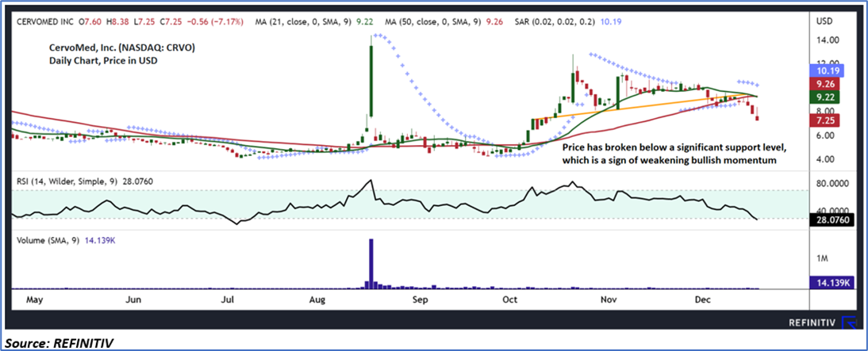Click the 9.22 green price tag
868x351 pixels.
825,97
